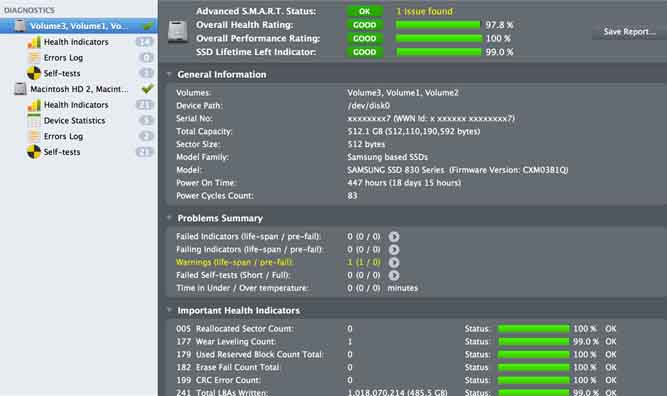Click GOOD badge for Overall Health Rating
This screenshot has width=667, height=396.
365,25
